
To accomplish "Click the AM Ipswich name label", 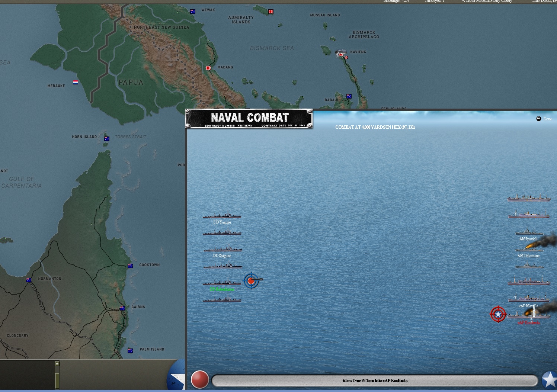I will coord(528,239).
